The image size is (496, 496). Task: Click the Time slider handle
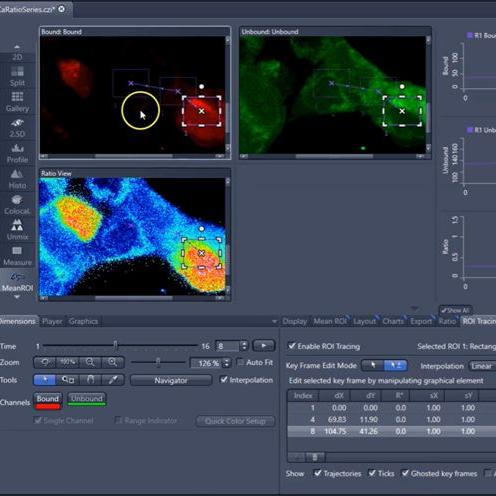point(115,346)
